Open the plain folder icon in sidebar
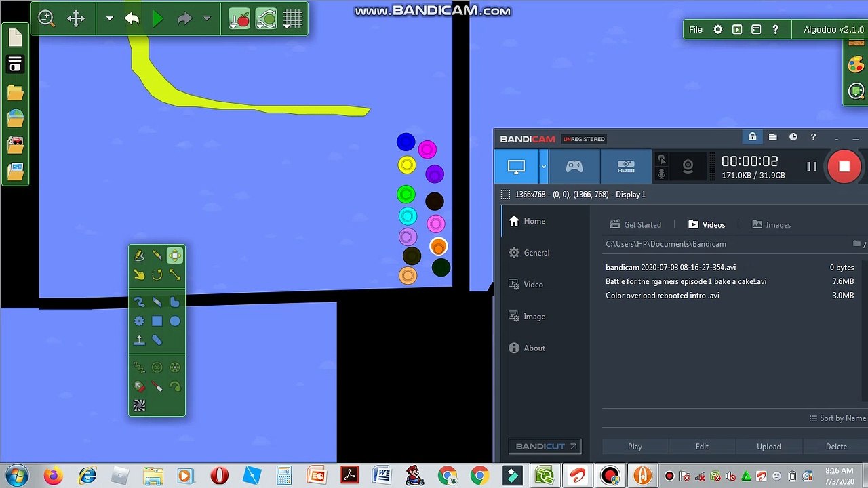Image resolution: width=868 pixels, height=488 pixels. [15, 92]
